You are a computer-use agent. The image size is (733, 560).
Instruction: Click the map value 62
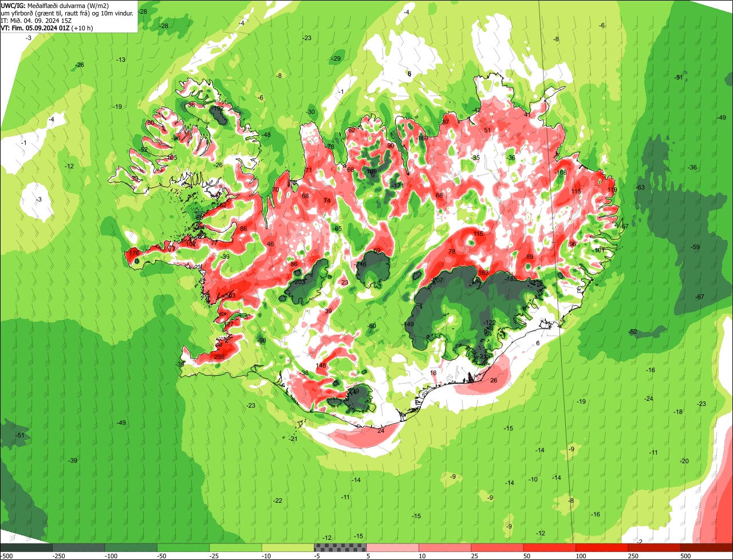click(x=352, y=130)
